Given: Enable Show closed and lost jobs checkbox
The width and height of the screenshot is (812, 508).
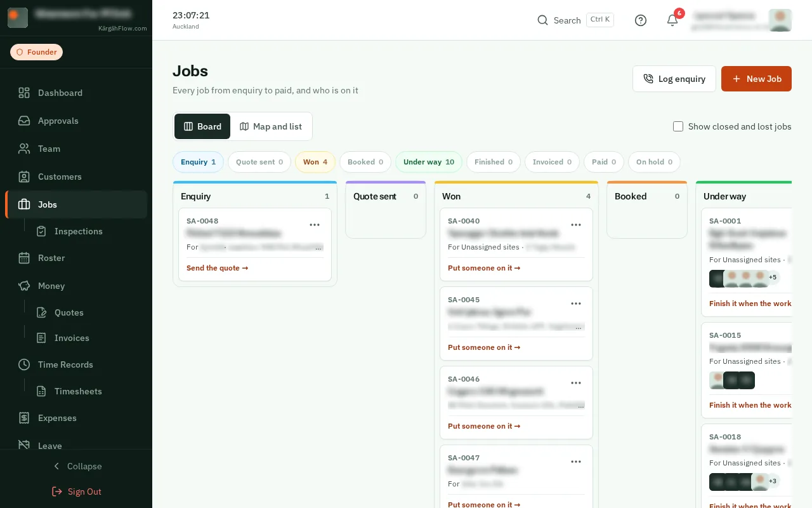Looking at the screenshot, I should coord(678,126).
